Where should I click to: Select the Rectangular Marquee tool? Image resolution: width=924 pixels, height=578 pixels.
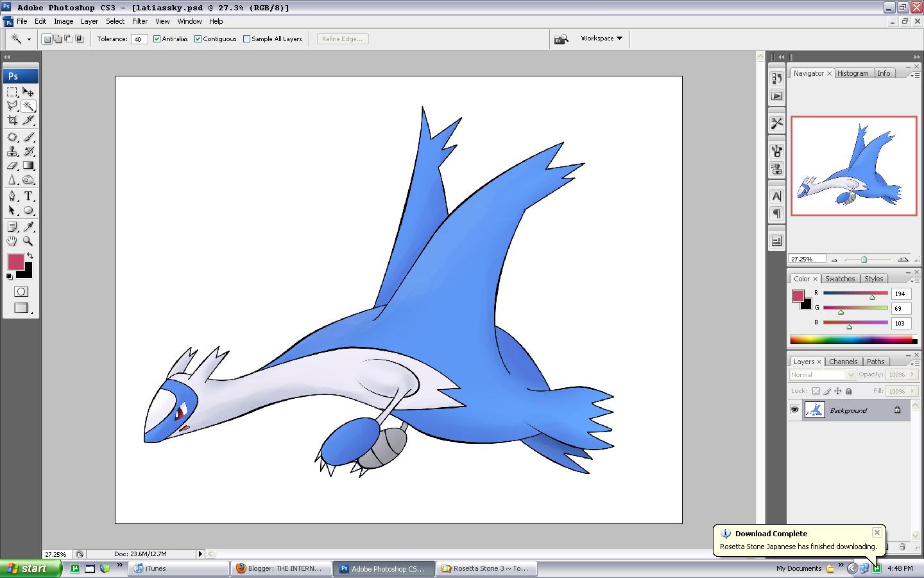click(x=12, y=92)
